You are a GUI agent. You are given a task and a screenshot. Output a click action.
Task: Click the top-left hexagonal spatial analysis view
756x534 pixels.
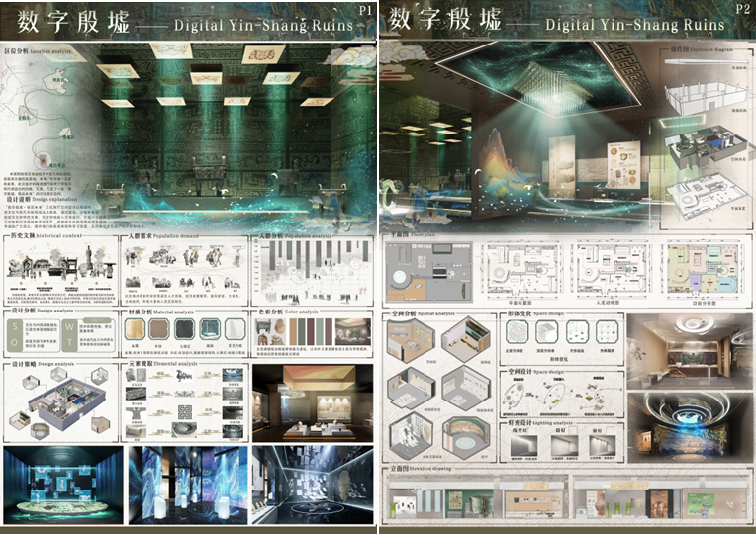407,339
